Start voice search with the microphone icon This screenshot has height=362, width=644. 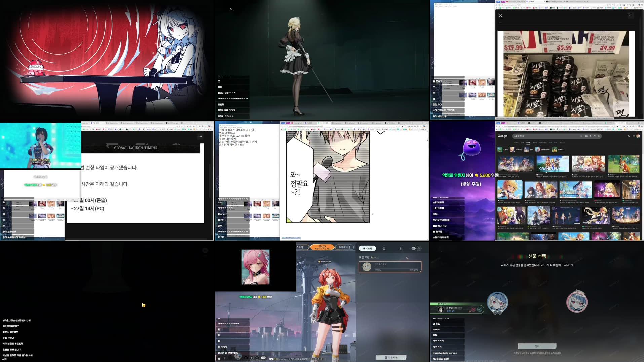[591, 136]
